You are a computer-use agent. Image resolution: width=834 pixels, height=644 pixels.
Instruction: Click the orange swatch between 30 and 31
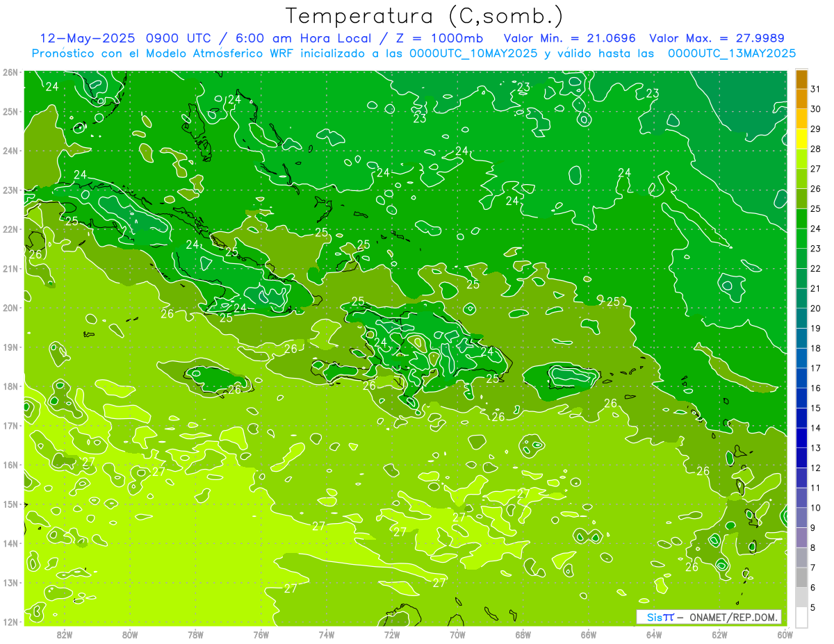click(x=801, y=99)
